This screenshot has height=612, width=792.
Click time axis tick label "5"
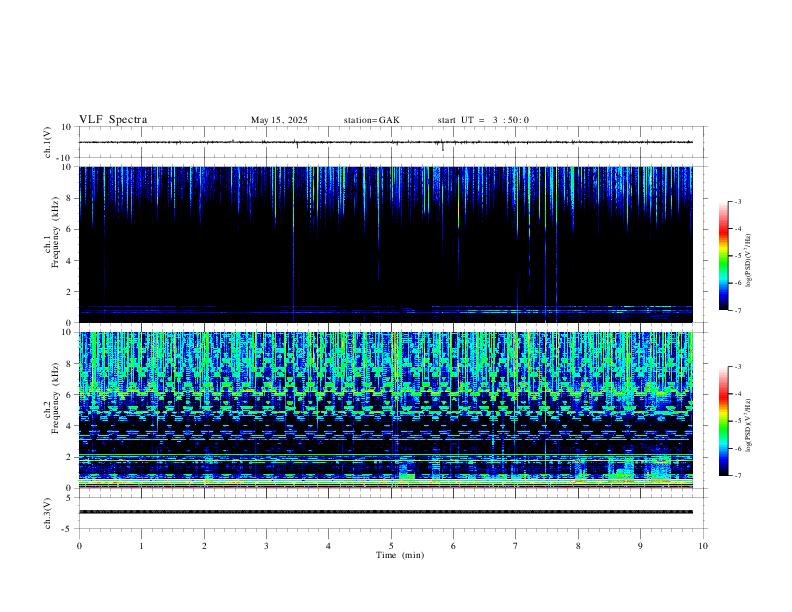[391, 546]
